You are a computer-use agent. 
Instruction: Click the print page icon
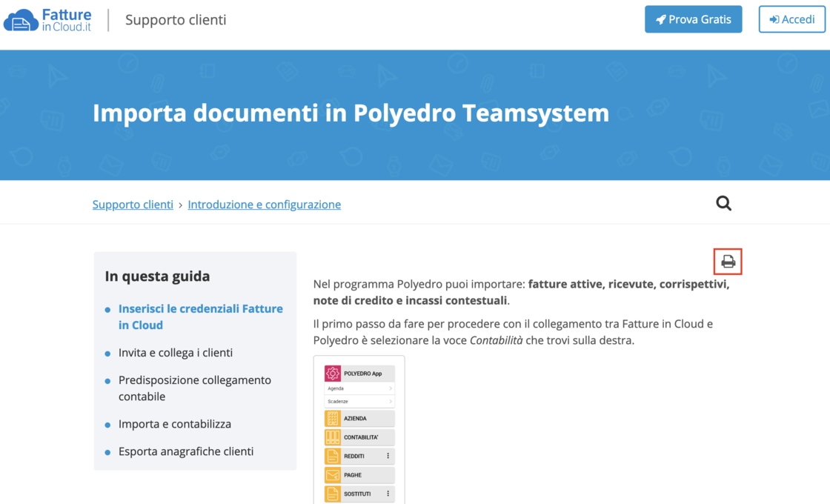(x=728, y=262)
